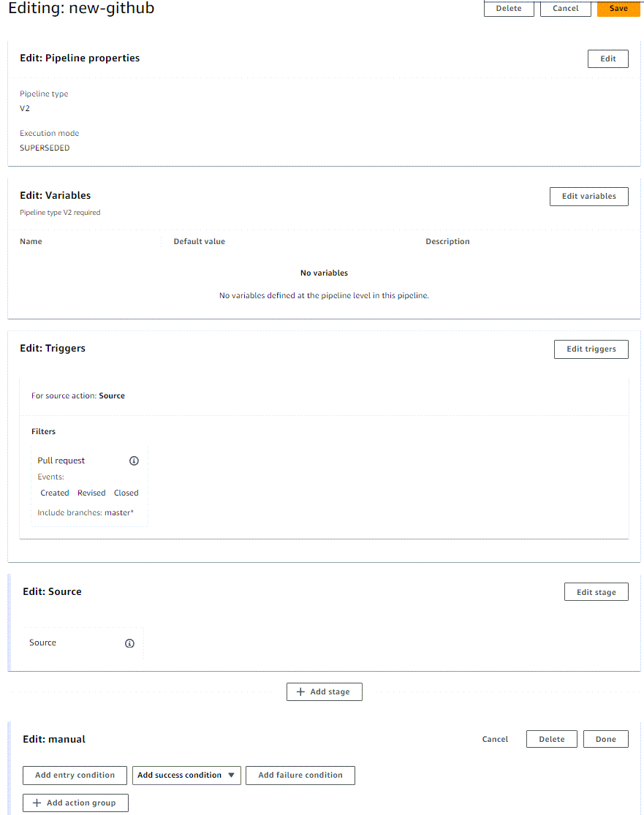Add an entry condition to manual stage
This screenshot has width=644, height=815.
(x=74, y=776)
